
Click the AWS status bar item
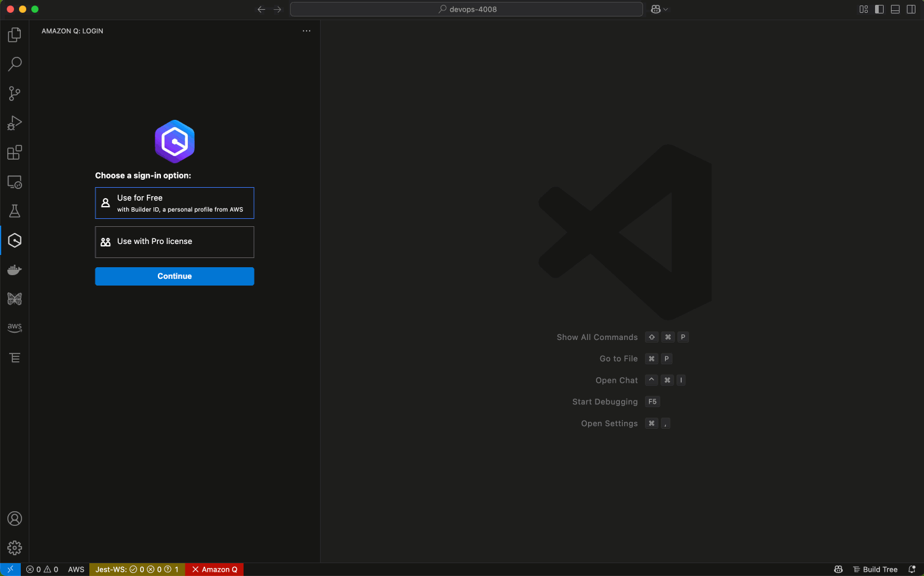tap(76, 569)
